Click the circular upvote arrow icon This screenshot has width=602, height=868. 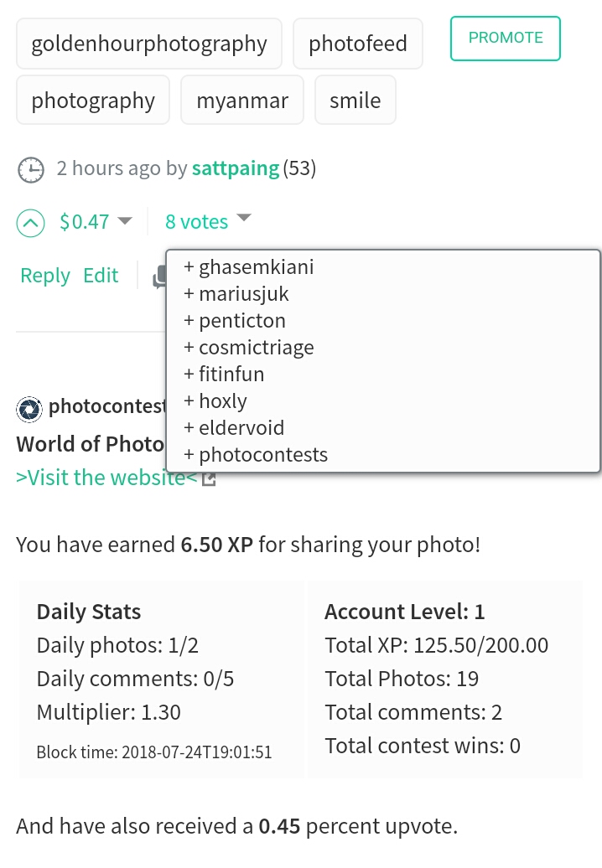(31, 223)
